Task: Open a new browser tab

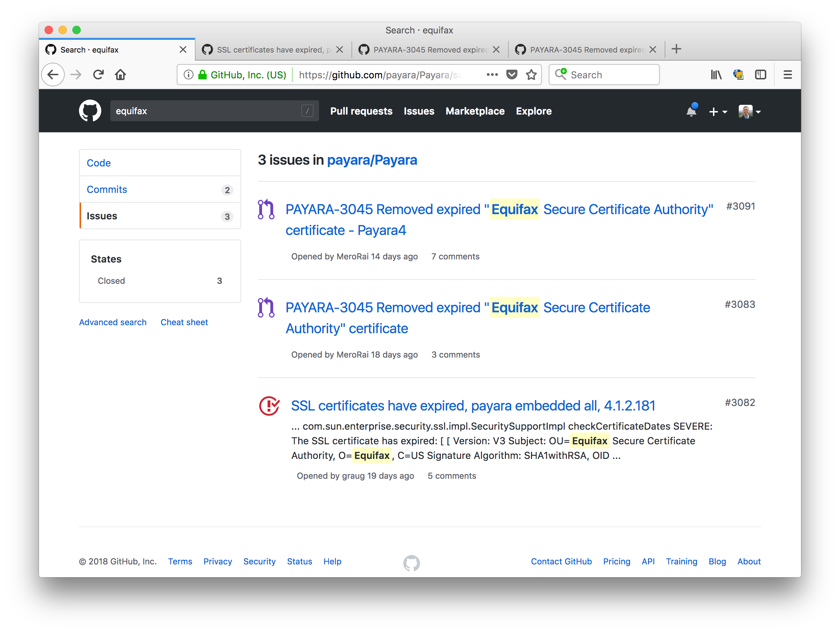Action: (x=676, y=49)
